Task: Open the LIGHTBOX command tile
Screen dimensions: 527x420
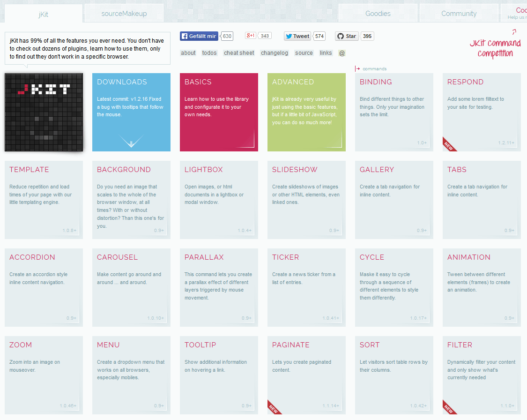Action: [x=219, y=200]
